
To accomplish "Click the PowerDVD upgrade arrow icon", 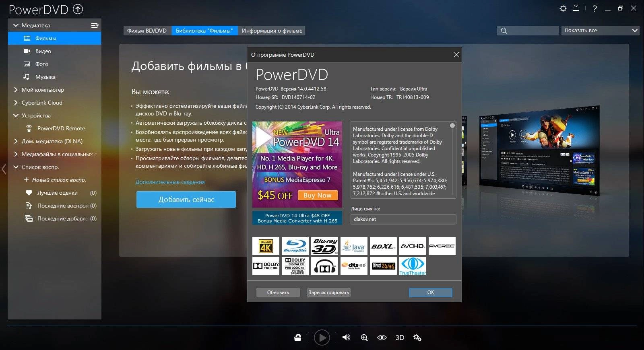I will (78, 9).
